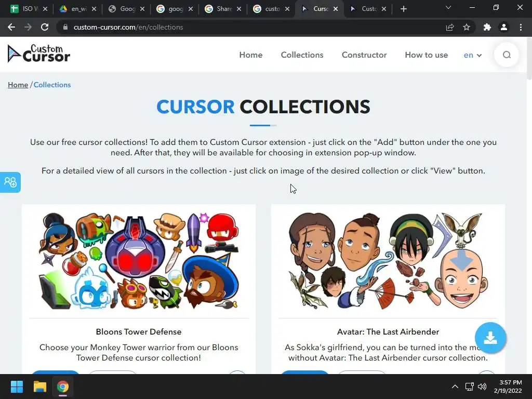This screenshot has width=532, height=399.
Task: Click the Home breadcrumb link
Action: 18,85
